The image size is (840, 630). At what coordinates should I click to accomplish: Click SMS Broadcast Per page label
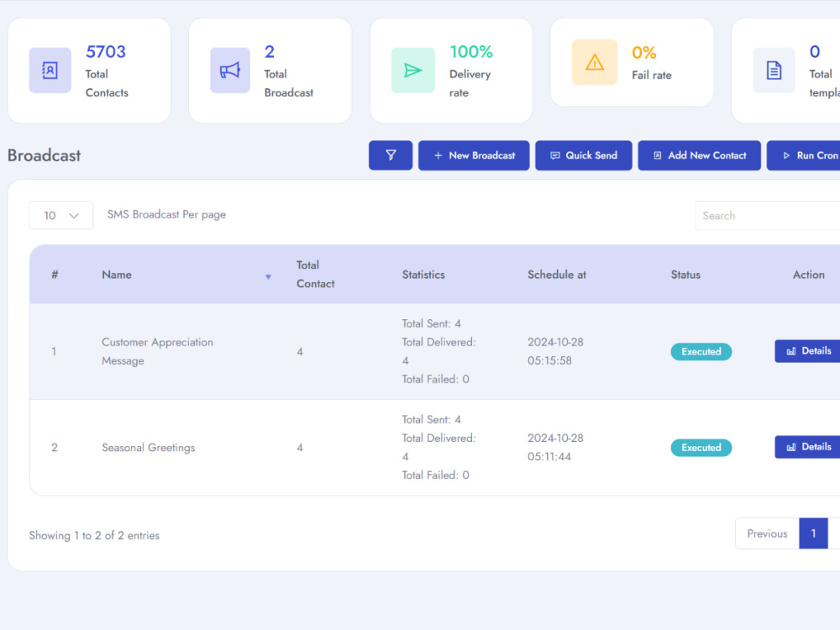click(166, 214)
